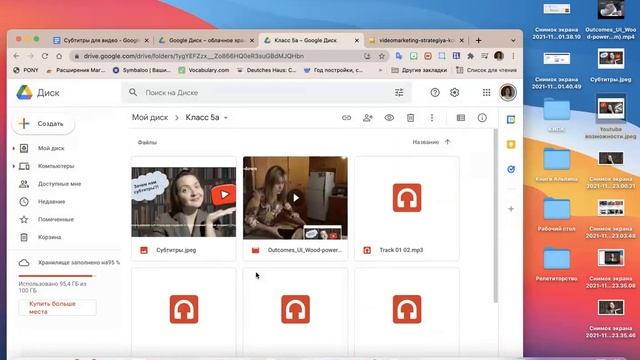This screenshot has width=640, height=360.
Task: Delete using the trash toolbar icon
Action: point(411,118)
